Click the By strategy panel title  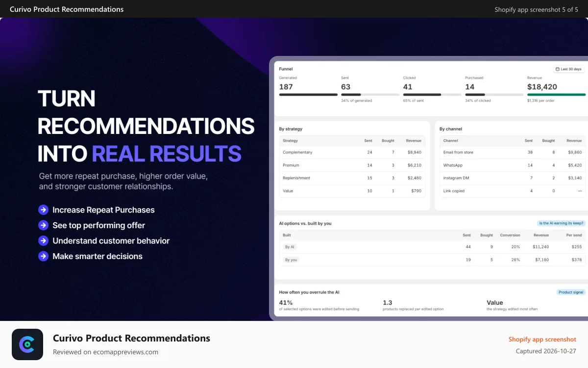291,129
